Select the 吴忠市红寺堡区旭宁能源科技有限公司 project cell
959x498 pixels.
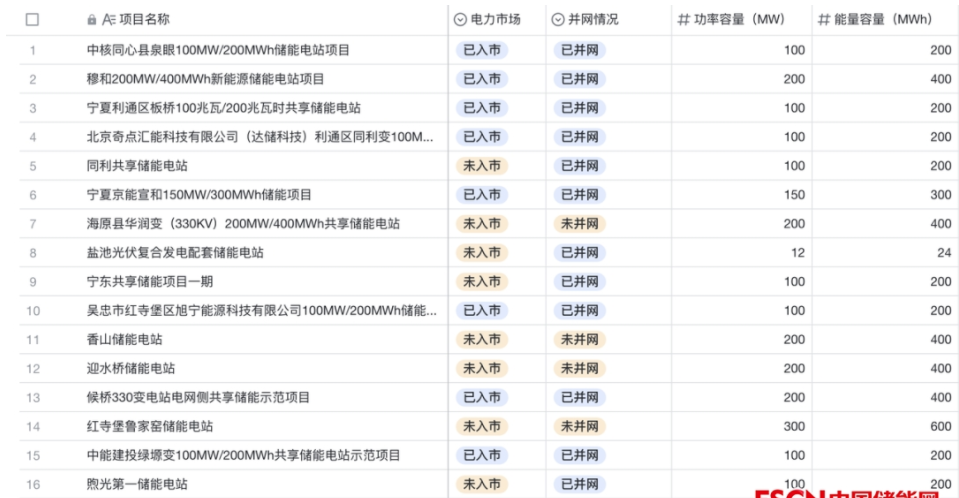click(264, 311)
